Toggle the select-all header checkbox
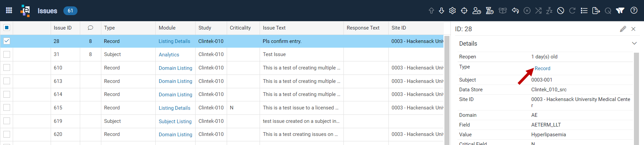 (x=7, y=28)
